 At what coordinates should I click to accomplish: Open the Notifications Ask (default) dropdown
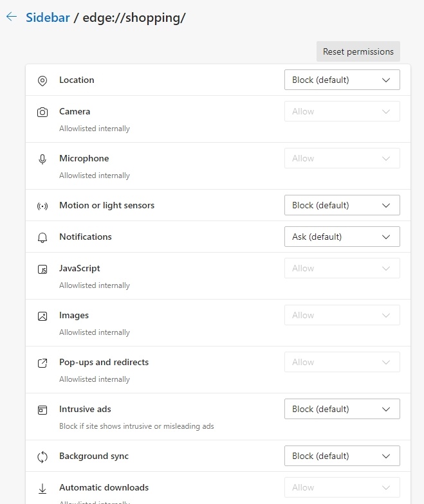342,237
